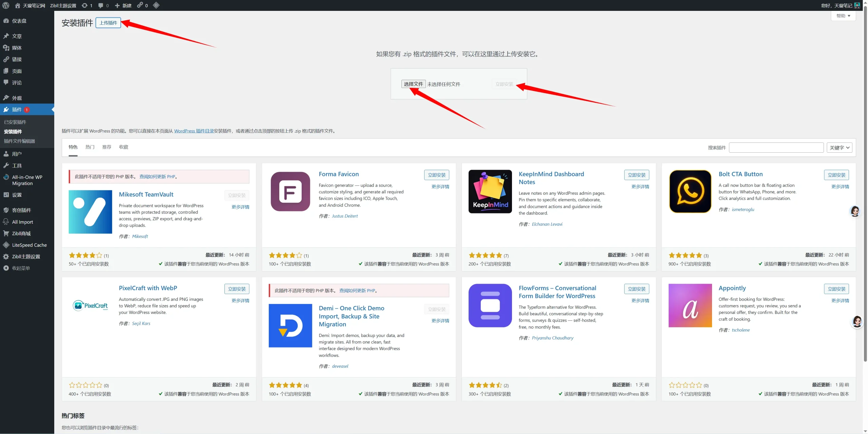This screenshot has width=868, height=434.
Task: Open 用户 users menu in sidebar
Action: click(x=27, y=154)
